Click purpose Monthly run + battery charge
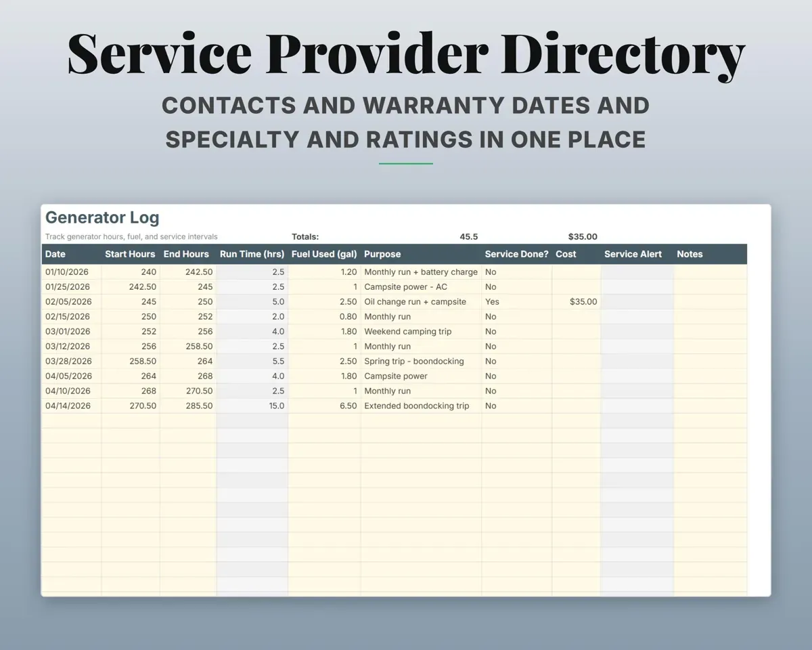Screen dimensions: 812x650 [421, 272]
